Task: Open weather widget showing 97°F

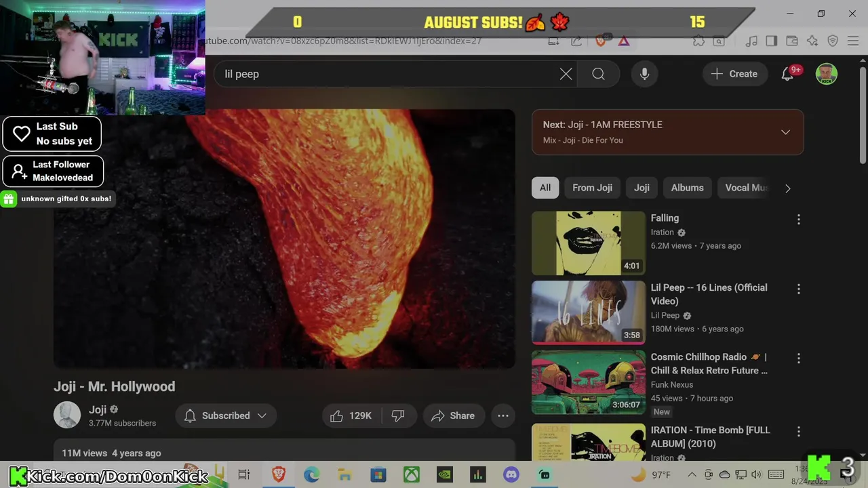Action: coord(652,474)
